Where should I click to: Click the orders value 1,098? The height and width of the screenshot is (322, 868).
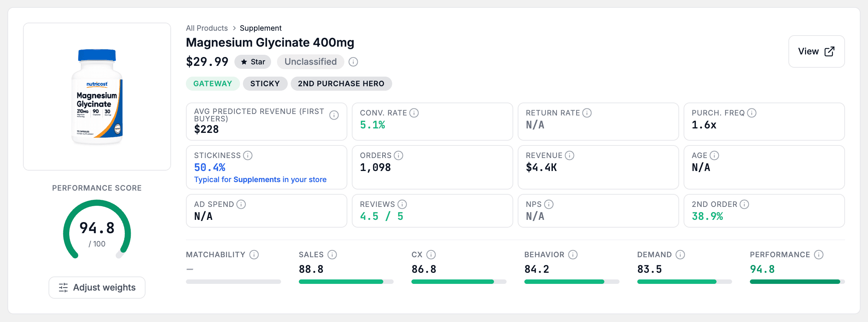click(x=375, y=167)
